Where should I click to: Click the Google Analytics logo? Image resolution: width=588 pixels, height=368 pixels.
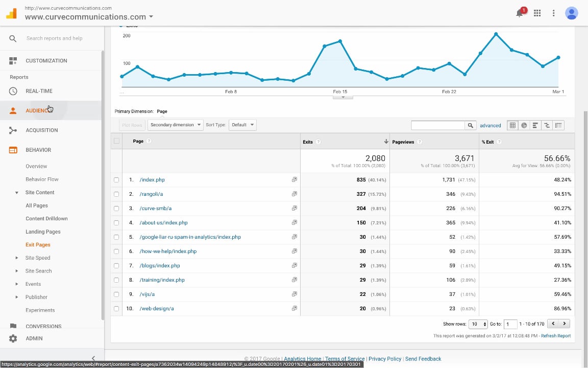pos(12,13)
